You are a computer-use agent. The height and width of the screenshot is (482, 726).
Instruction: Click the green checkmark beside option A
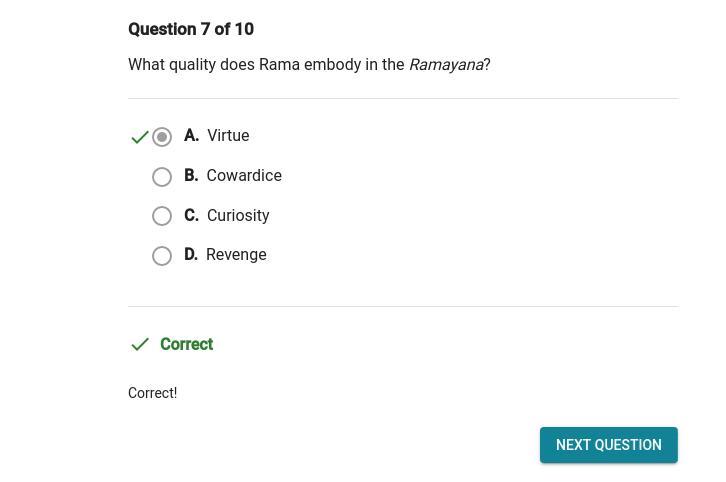click(140, 137)
